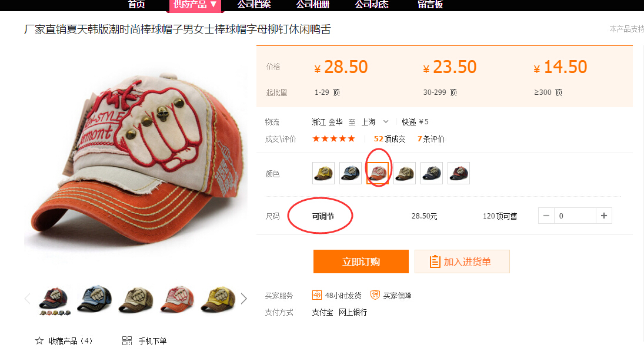
Task: Open the 留言板 tab
Action: click(x=430, y=5)
